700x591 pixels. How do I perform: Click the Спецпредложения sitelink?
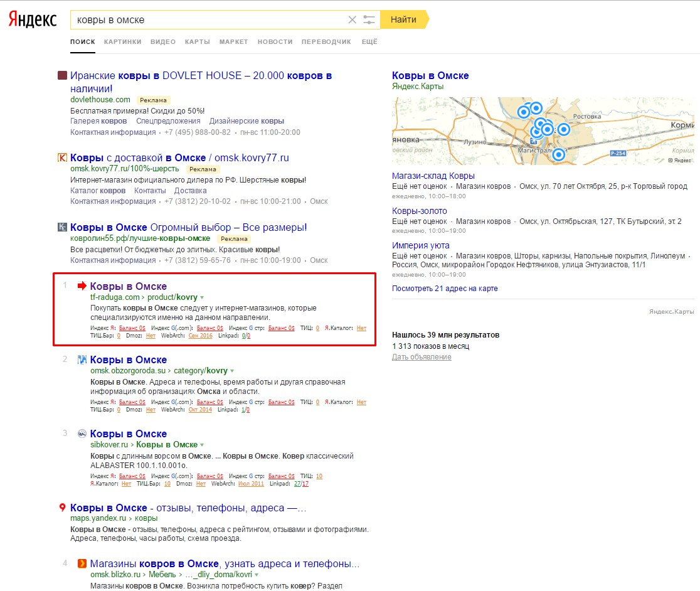tap(168, 121)
